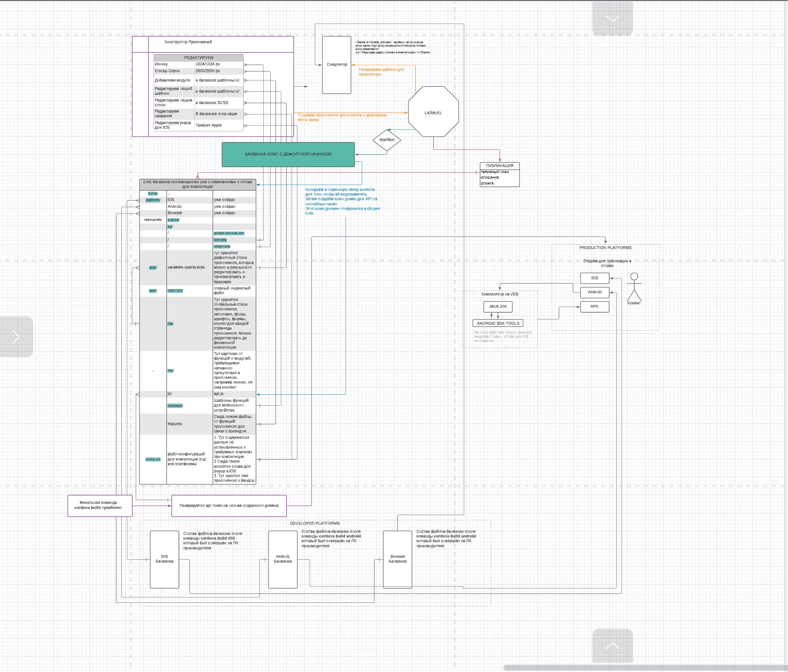Click the IOS box in Production Platforms
Viewport: 788px width, 672px height.
[x=594, y=278]
